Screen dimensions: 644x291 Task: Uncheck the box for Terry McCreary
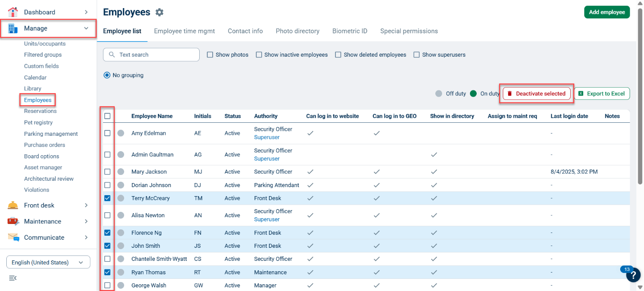click(x=107, y=198)
